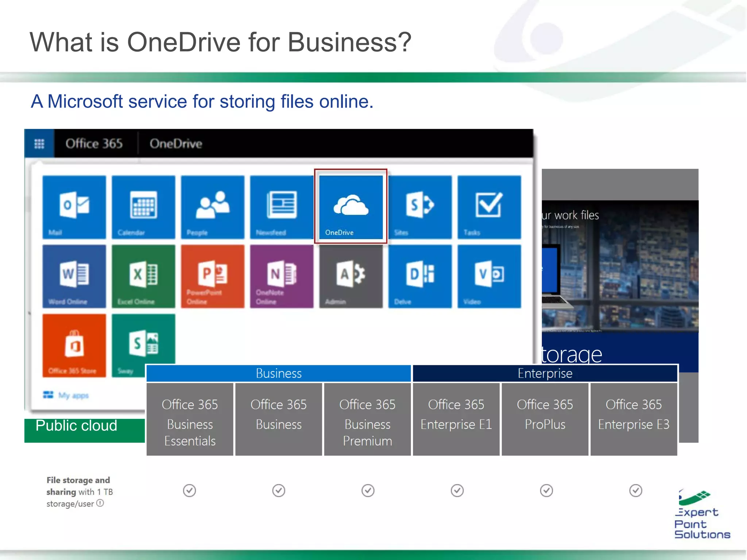Click the My apps link
Screen dimensions: 747x560
(x=66, y=395)
